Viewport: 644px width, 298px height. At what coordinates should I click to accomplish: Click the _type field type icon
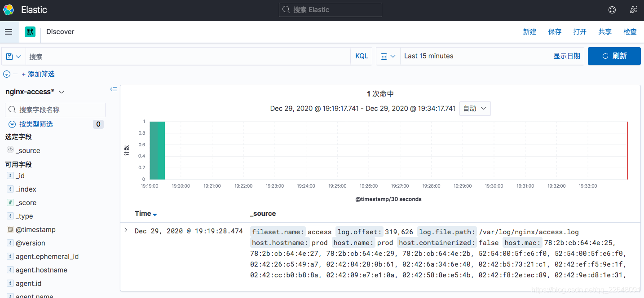(10, 216)
